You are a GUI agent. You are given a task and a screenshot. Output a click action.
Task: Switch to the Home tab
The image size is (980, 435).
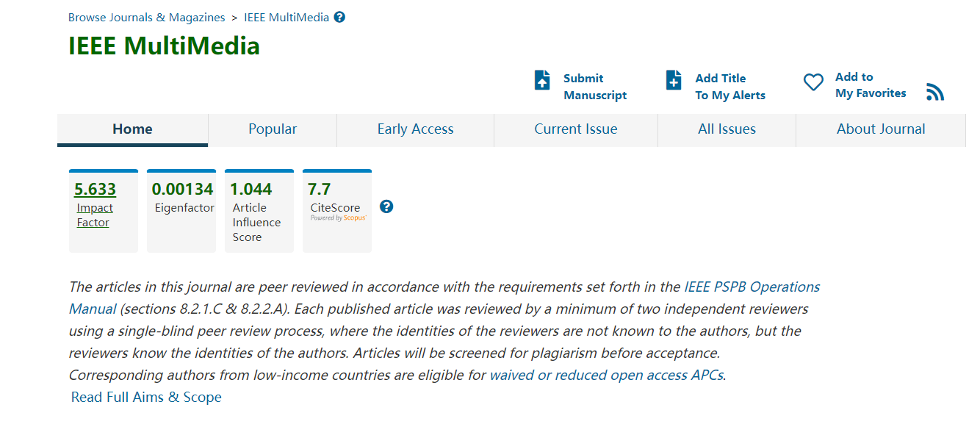(x=132, y=129)
